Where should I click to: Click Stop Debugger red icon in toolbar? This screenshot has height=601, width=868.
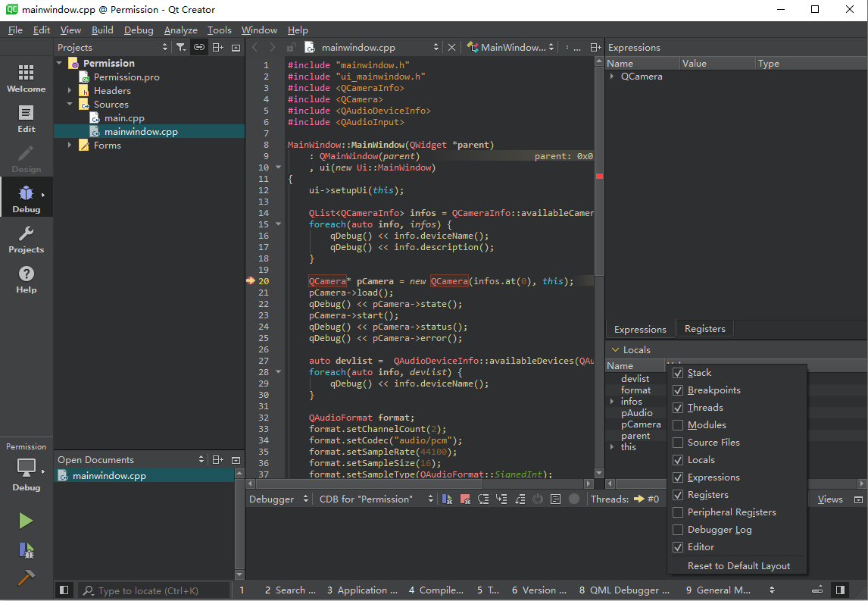tap(465, 499)
